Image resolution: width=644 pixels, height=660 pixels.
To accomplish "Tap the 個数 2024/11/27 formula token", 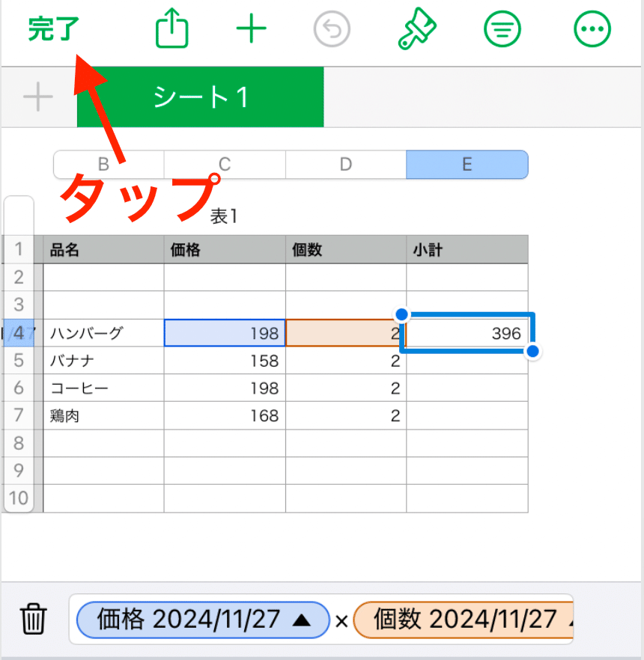I will pyautogui.click(x=464, y=620).
